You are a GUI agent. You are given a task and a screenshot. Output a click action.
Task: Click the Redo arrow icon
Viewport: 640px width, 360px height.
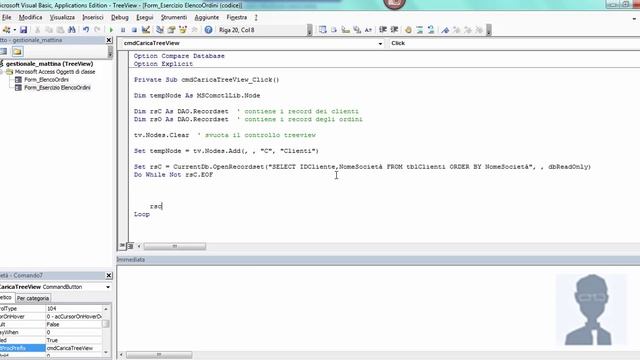tap(97, 30)
